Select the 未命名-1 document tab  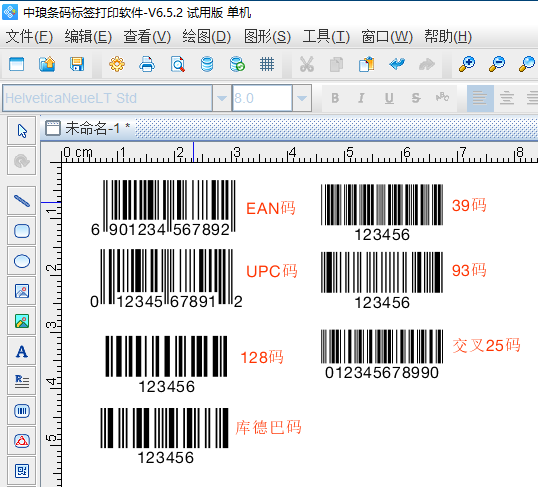[87, 128]
